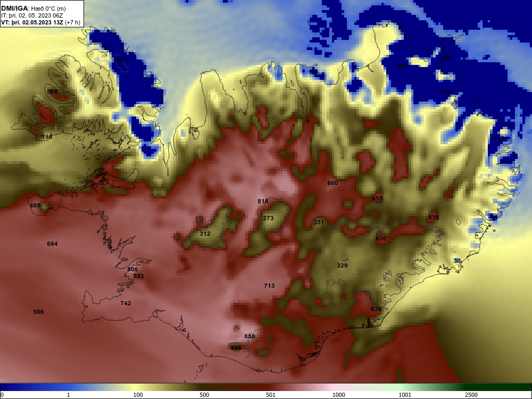The image size is (532, 399).
Task: Click the map value 660
Action: point(332,183)
